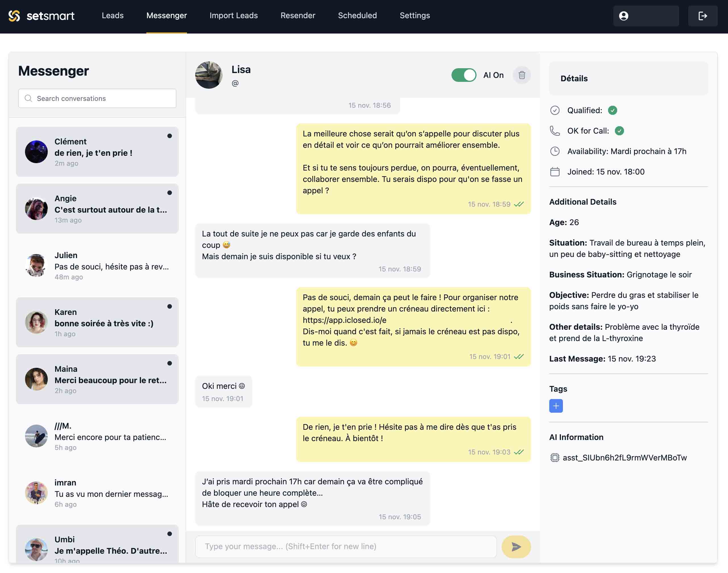The height and width of the screenshot is (573, 728).
Task: Open the Scheduled tab
Action: (357, 15)
